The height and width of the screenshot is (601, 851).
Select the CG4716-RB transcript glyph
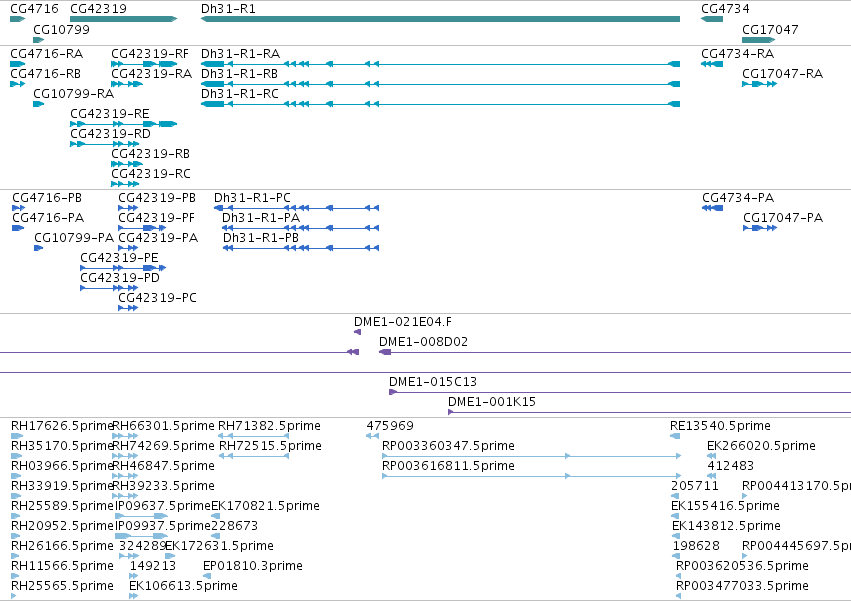tap(17, 84)
